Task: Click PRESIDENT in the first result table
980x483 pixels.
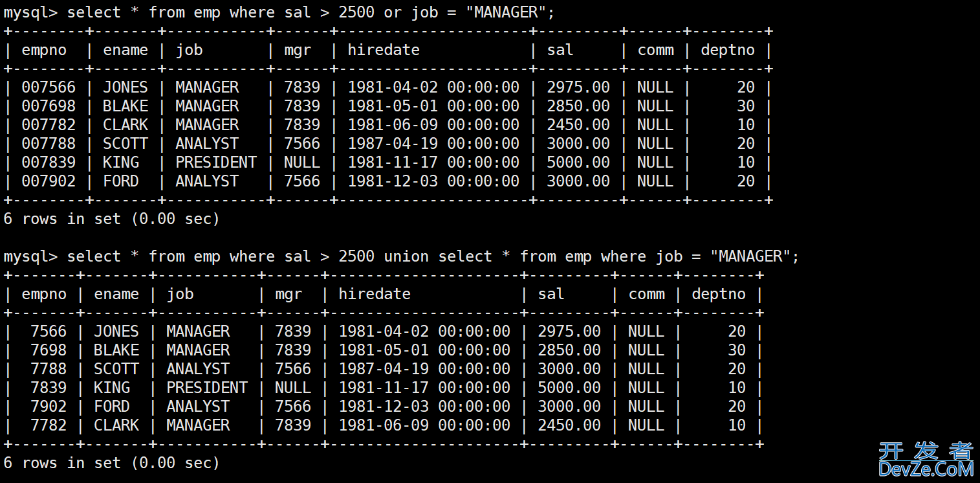Action: pyautogui.click(x=216, y=163)
